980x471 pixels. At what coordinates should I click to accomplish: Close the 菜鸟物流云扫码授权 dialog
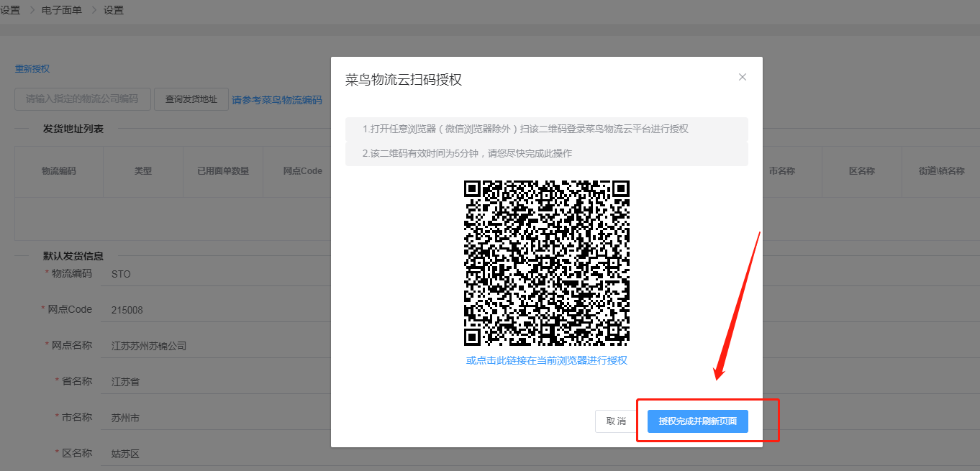pos(743,77)
